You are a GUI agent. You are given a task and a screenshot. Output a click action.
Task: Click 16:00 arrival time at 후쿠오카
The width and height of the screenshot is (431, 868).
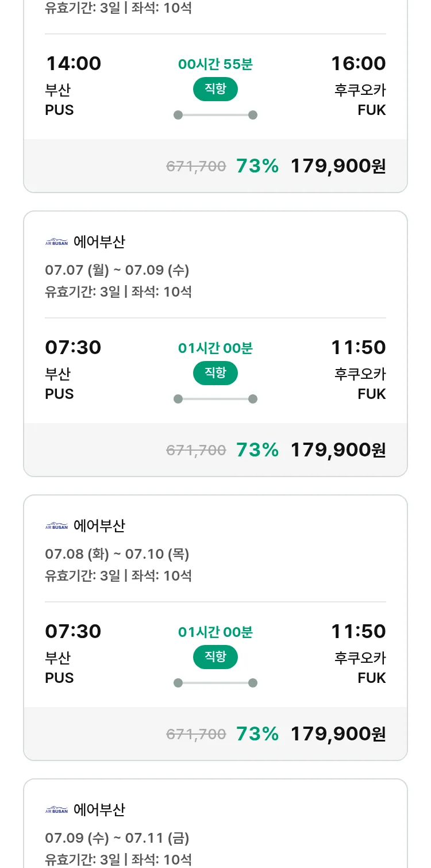point(358,63)
